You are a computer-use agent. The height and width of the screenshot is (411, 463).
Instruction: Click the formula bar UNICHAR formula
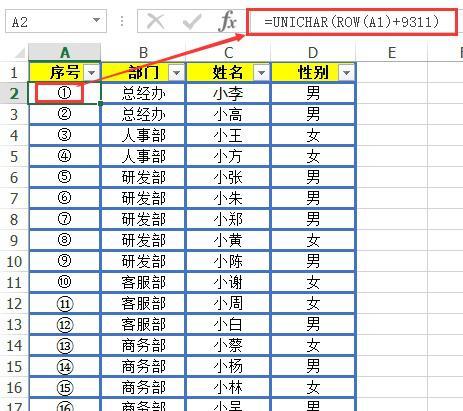352,22
